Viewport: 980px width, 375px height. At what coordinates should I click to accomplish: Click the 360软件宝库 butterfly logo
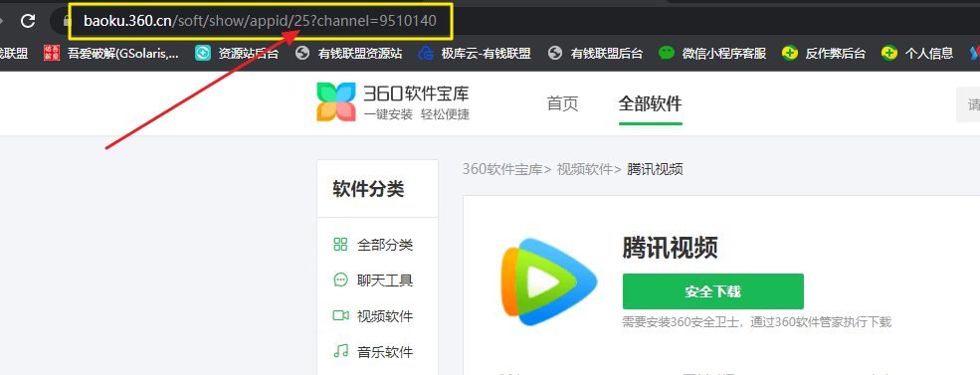click(x=335, y=101)
